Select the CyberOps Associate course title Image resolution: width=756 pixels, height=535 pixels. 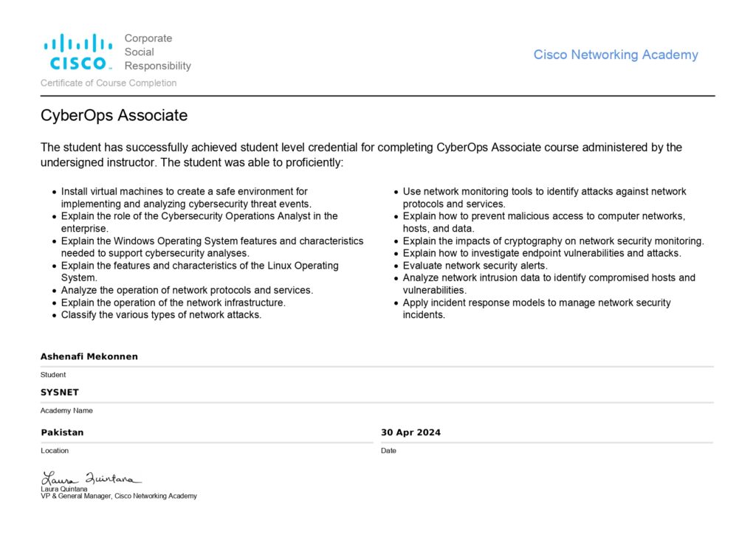(114, 116)
